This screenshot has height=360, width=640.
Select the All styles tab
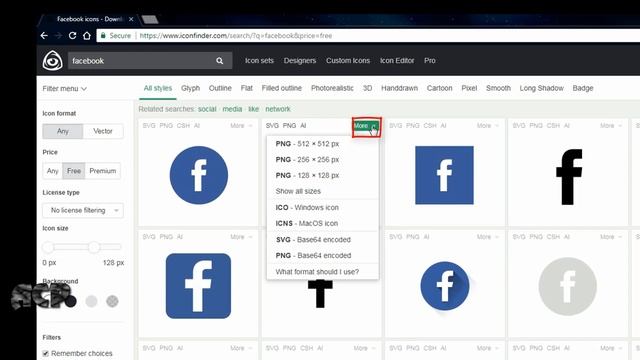tap(158, 88)
